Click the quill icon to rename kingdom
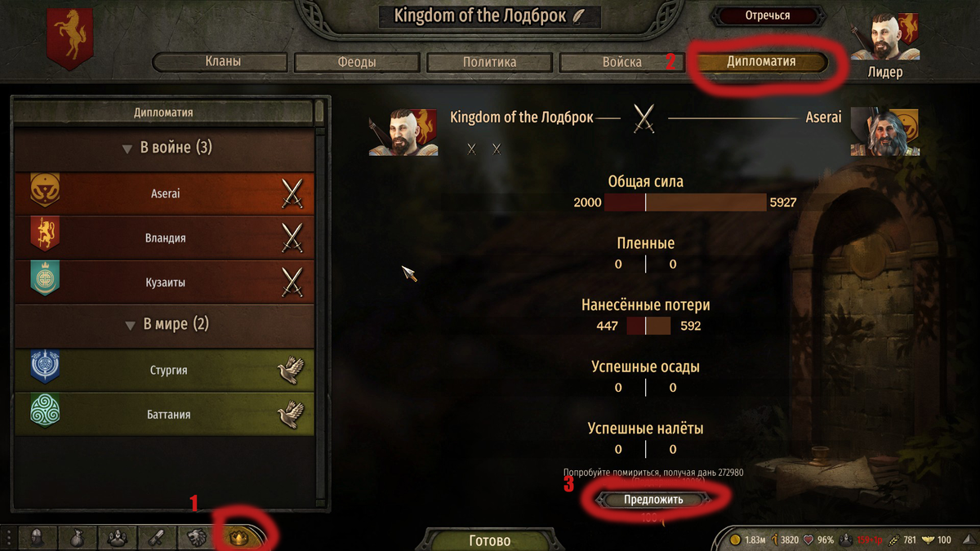Screen dimensions: 980x551 (578, 16)
